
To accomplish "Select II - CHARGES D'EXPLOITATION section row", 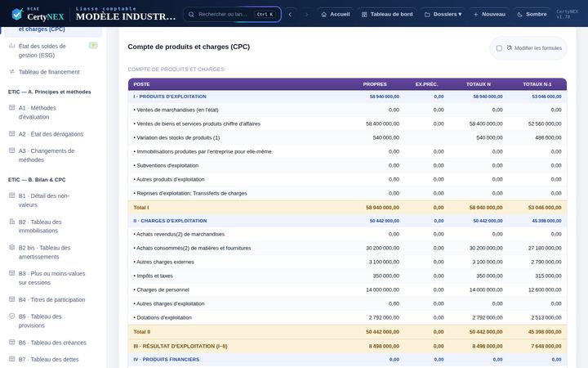I will coord(347,221).
